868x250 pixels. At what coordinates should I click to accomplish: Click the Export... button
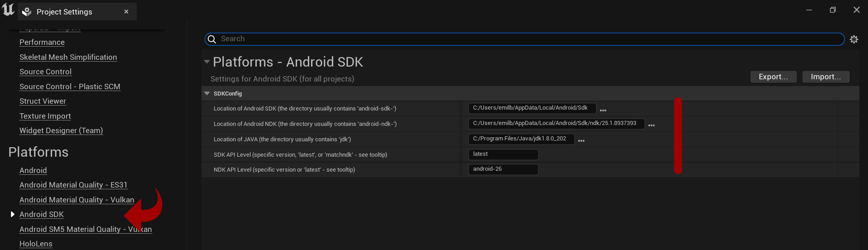pos(773,77)
